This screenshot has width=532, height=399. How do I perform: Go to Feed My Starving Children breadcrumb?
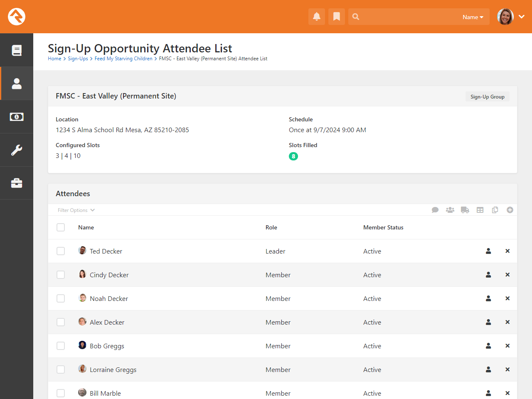pos(123,59)
